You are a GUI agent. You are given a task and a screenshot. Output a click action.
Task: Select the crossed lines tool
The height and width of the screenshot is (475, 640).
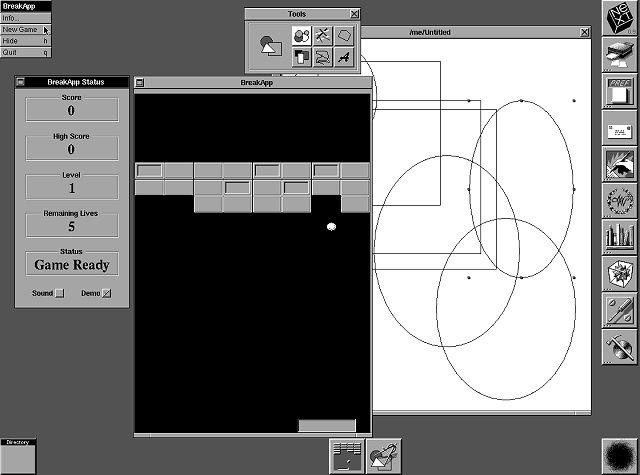[323, 36]
